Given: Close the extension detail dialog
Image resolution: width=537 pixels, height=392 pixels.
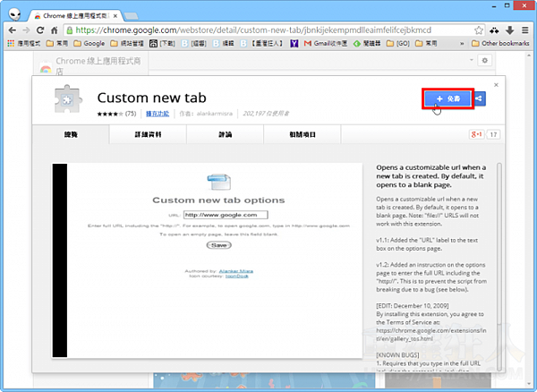Looking at the screenshot, I should point(496,84).
